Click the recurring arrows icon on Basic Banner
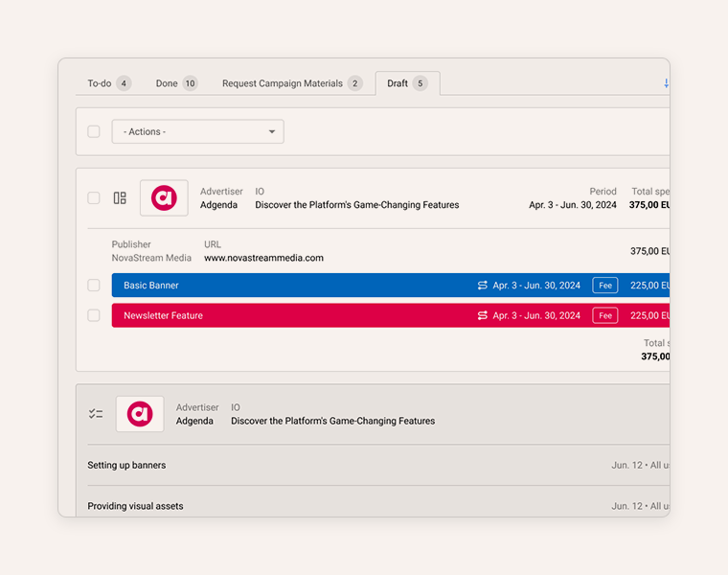The image size is (728, 575). pyautogui.click(x=483, y=286)
